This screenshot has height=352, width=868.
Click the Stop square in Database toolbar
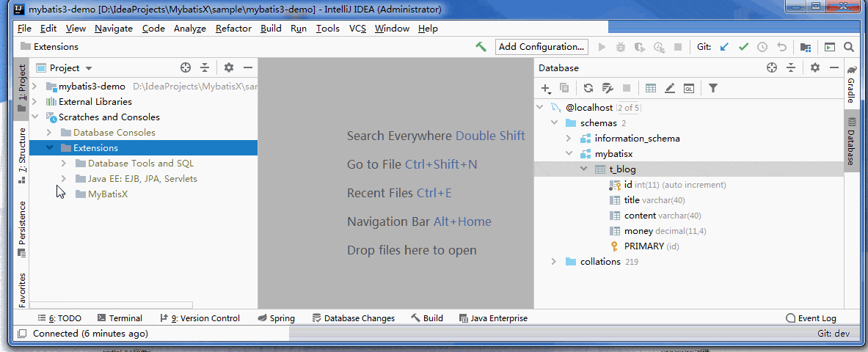point(627,88)
